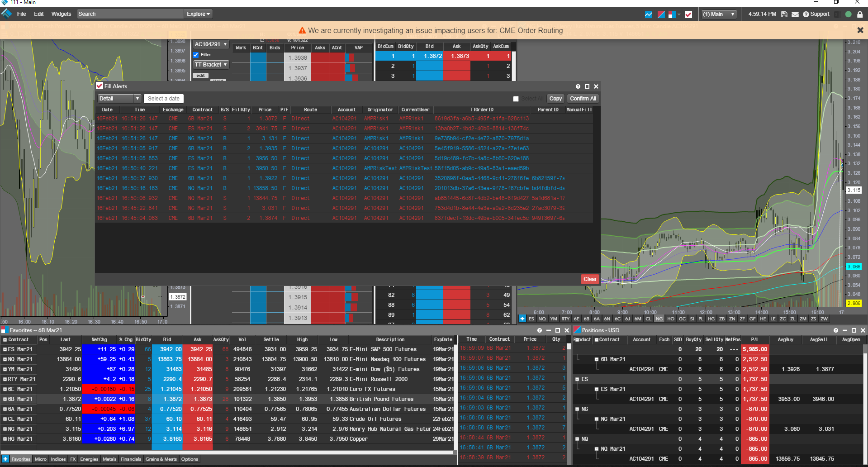Viewport: 868px width, 467px height.
Task: Click the padlock lock workspace icon
Action: pyautogui.click(x=860, y=14)
